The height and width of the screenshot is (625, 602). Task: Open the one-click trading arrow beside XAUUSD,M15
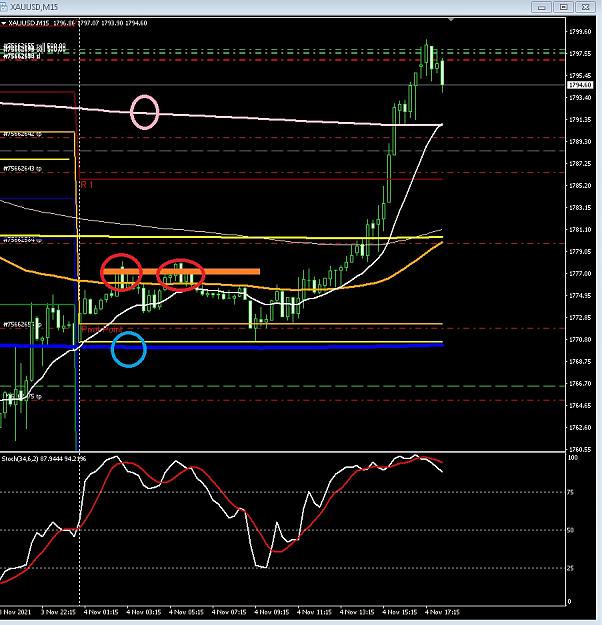click(3, 24)
